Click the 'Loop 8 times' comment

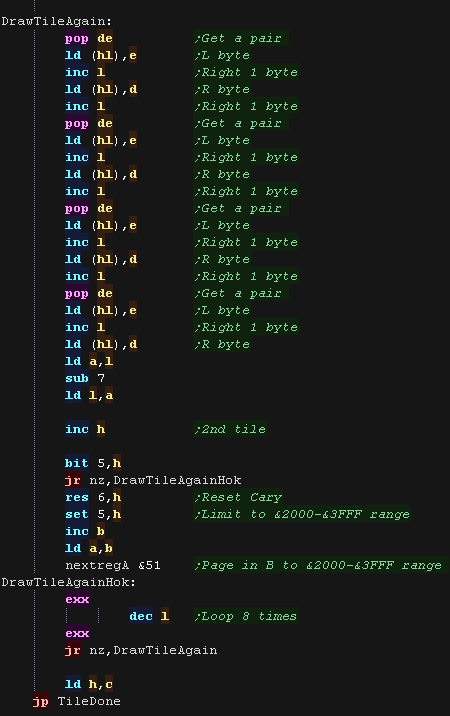(246, 616)
